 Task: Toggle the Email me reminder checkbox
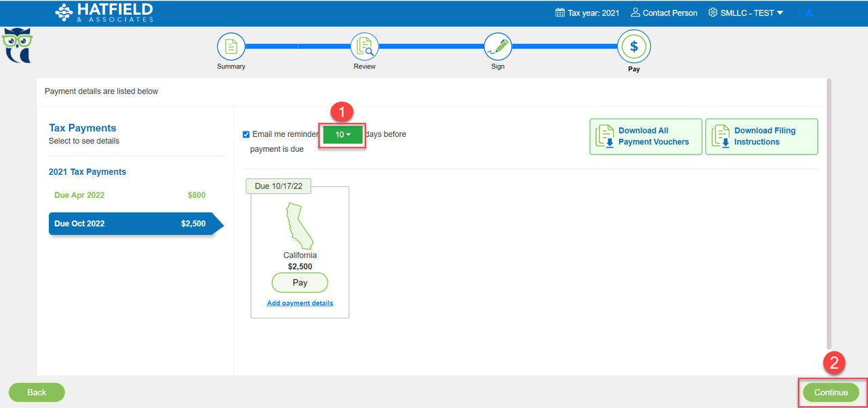pyautogui.click(x=246, y=134)
